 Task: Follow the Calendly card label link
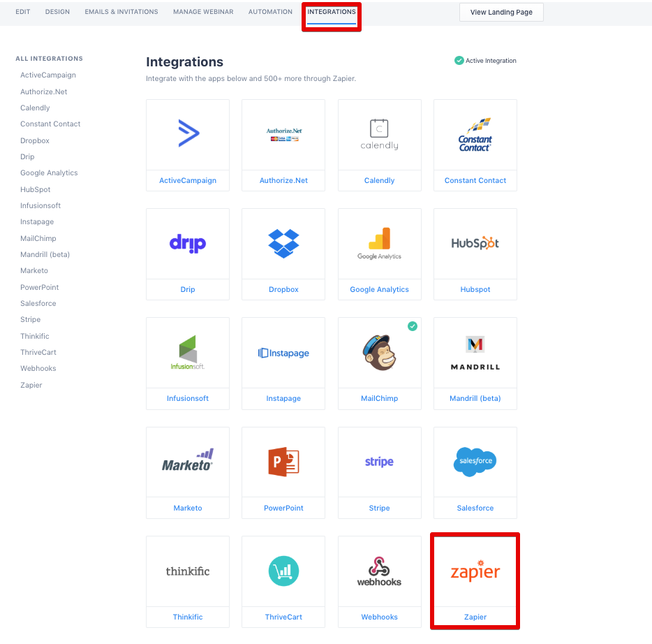(x=379, y=180)
